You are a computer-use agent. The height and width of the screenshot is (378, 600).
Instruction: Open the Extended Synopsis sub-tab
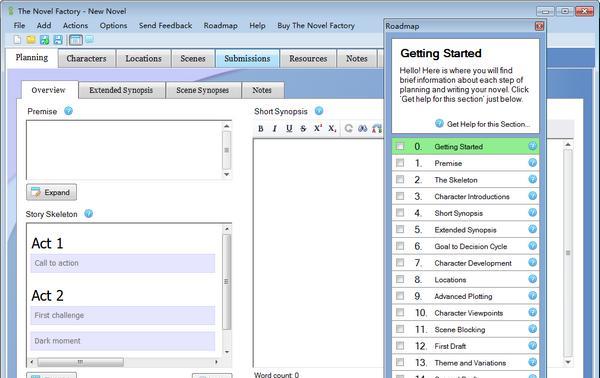pyautogui.click(x=121, y=90)
